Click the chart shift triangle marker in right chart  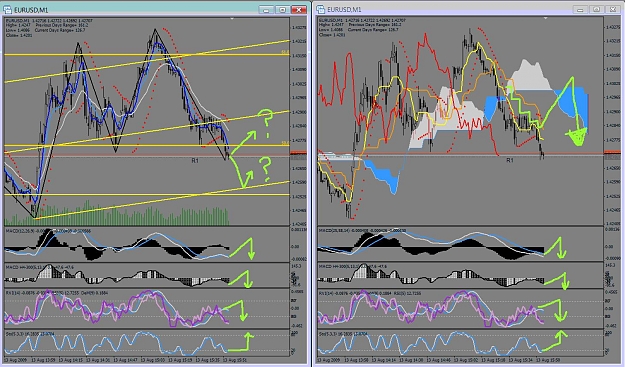pos(545,18)
